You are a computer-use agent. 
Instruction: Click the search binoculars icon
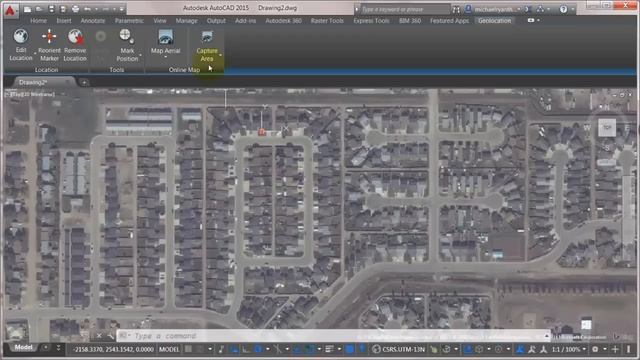click(456, 9)
